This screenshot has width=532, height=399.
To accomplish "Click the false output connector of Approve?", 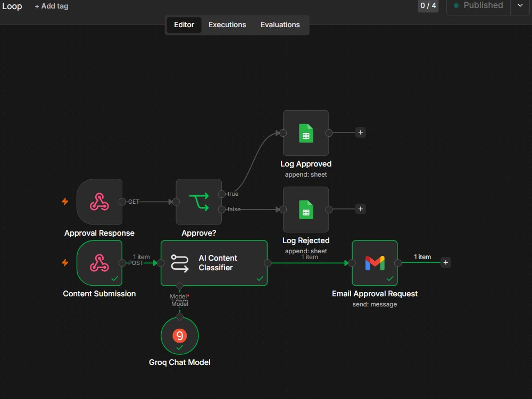I will click(221, 209).
